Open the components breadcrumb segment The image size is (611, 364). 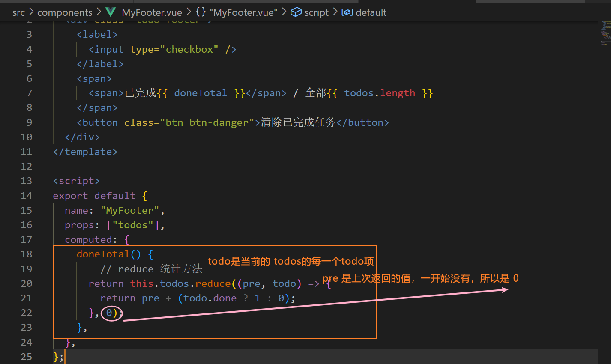click(65, 13)
